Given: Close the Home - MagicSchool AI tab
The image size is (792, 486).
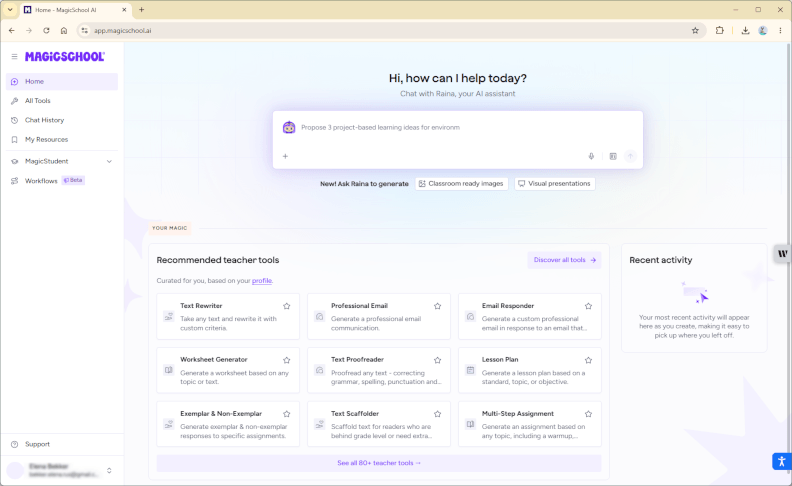Looking at the screenshot, I should tap(124, 10).
